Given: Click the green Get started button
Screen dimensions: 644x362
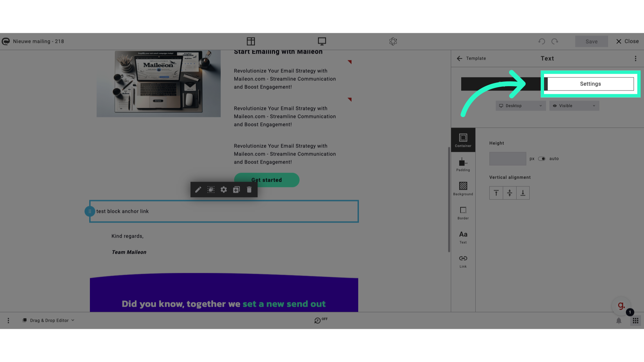Looking at the screenshot, I should 267,180.
